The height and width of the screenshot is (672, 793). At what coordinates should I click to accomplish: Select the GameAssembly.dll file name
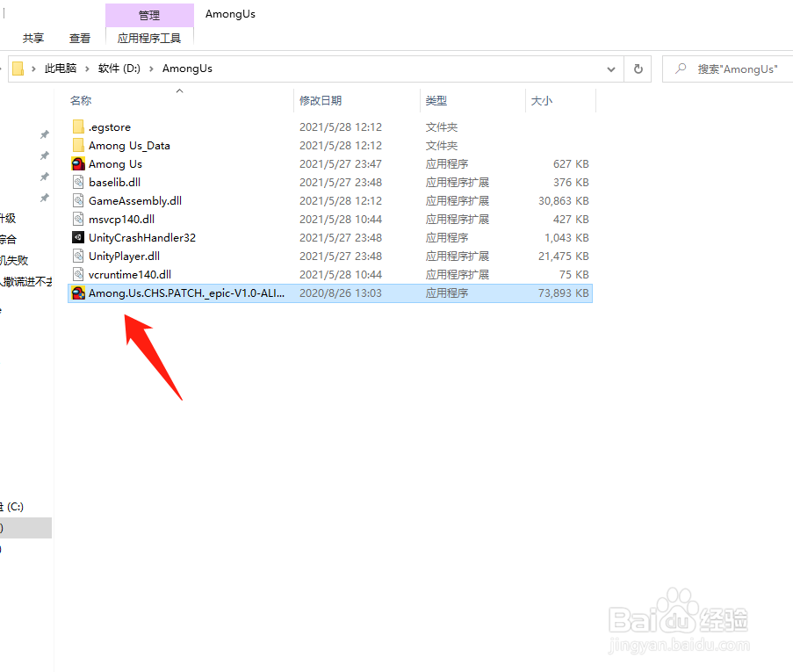(x=135, y=201)
